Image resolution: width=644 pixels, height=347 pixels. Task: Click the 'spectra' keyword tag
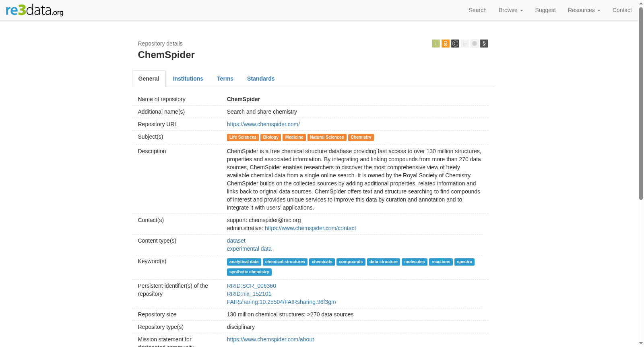point(464,262)
